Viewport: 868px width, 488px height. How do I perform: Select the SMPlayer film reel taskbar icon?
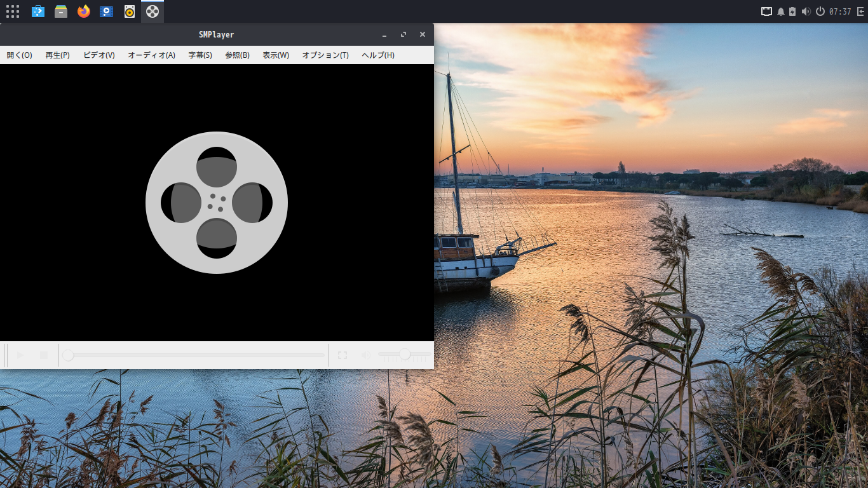(153, 11)
